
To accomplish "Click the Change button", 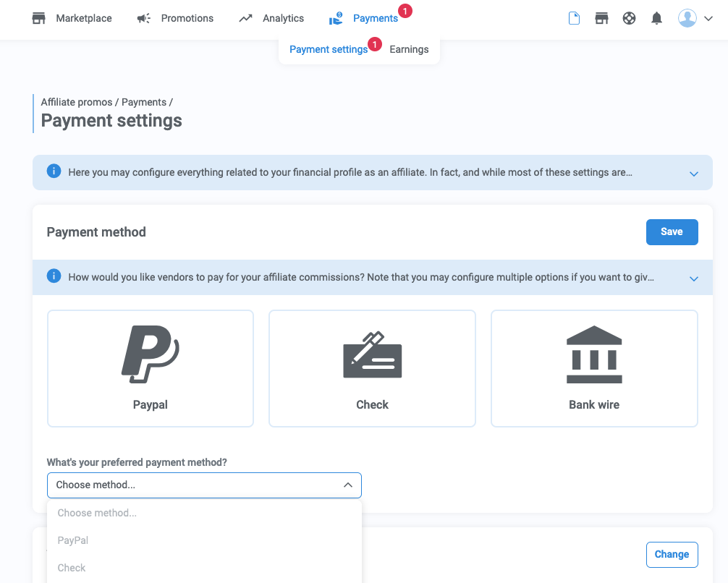I will [x=672, y=555].
